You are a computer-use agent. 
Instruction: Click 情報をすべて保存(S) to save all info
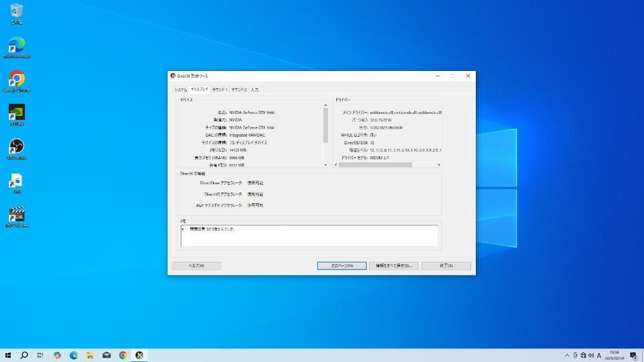(394, 265)
